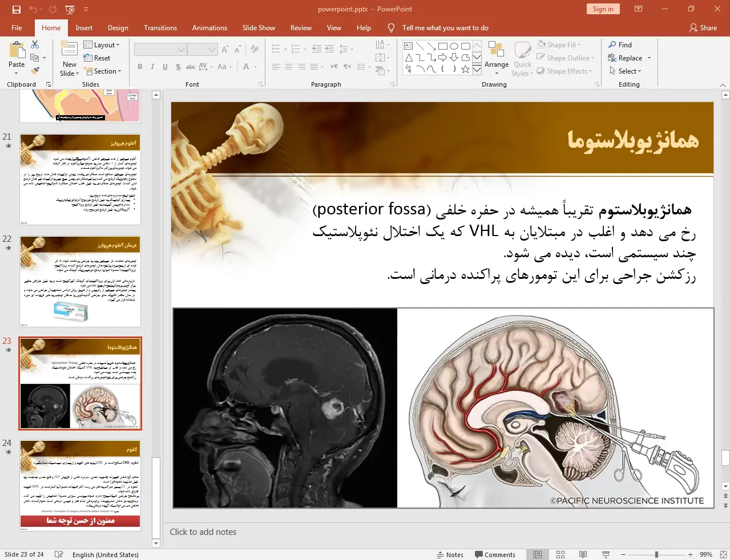Open the File menu
Screen dimensions: 730x560
(17, 28)
